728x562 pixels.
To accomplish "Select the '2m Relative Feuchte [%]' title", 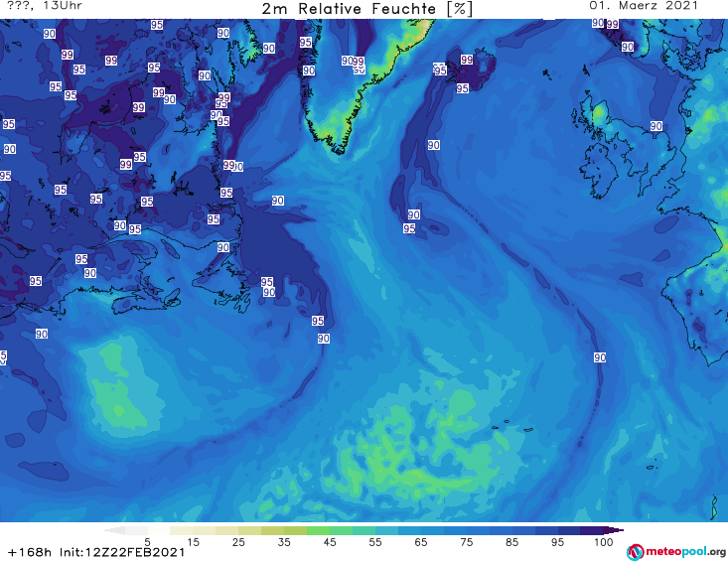I will 366,9.
